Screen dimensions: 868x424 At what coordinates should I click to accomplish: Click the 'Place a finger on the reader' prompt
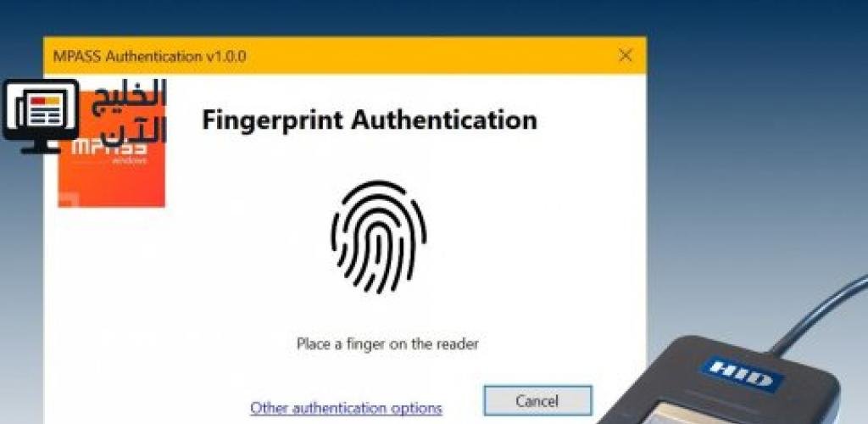[x=387, y=343]
